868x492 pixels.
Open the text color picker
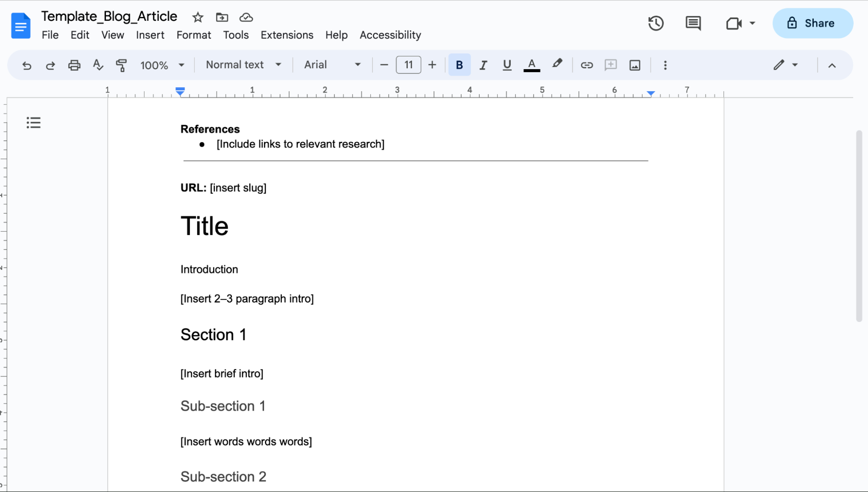tap(531, 65)
